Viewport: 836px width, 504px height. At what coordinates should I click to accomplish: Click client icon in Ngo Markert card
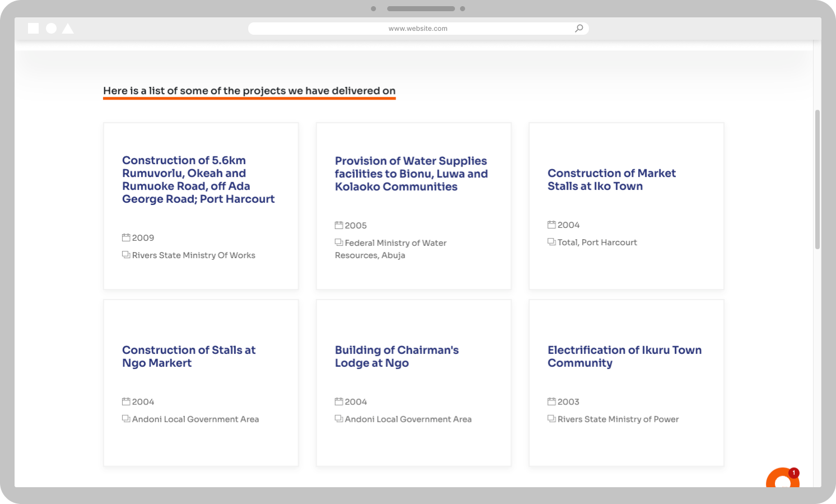coord(126,419)
